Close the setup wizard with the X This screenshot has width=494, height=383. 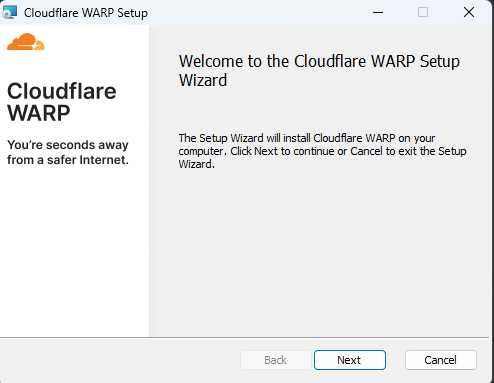coord(469,13)
